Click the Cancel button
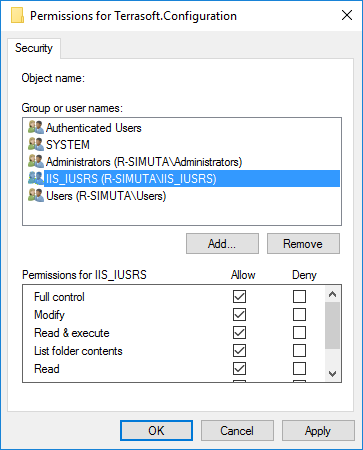This screenshot has width=363, height=450. pos(237,431)
